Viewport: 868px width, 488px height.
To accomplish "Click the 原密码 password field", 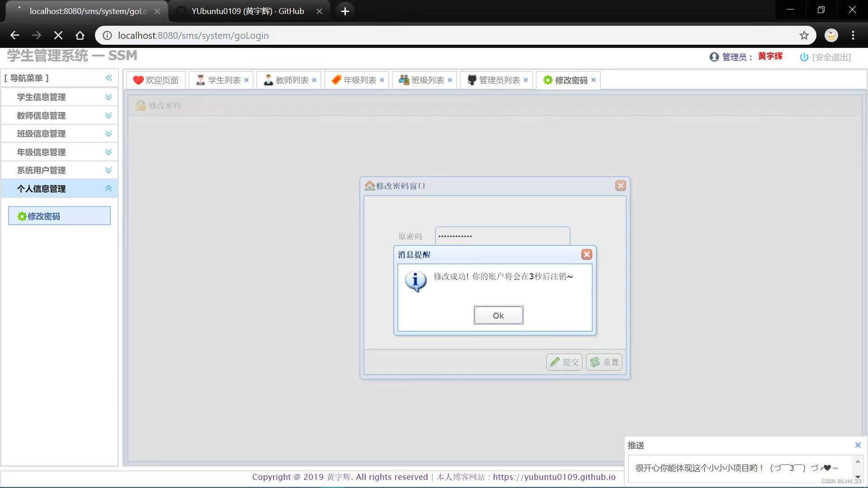I will (502, 236).
